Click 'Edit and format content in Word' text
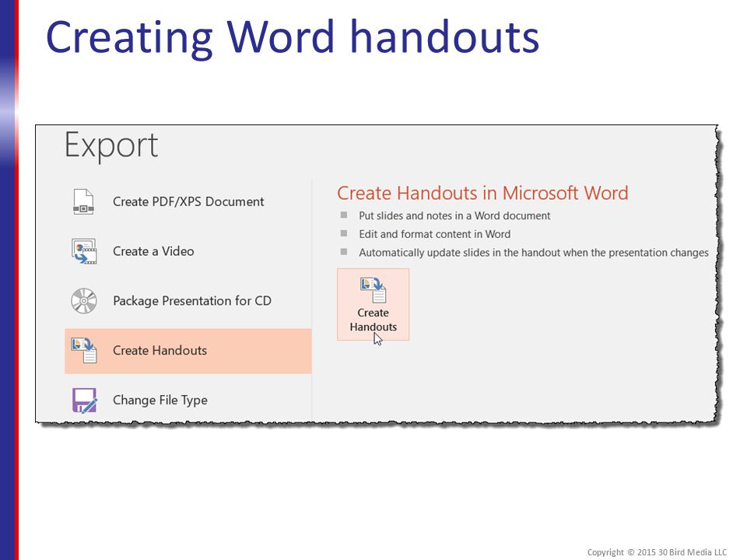Screen dimensions: 747x560 click(x=434, y=234)
